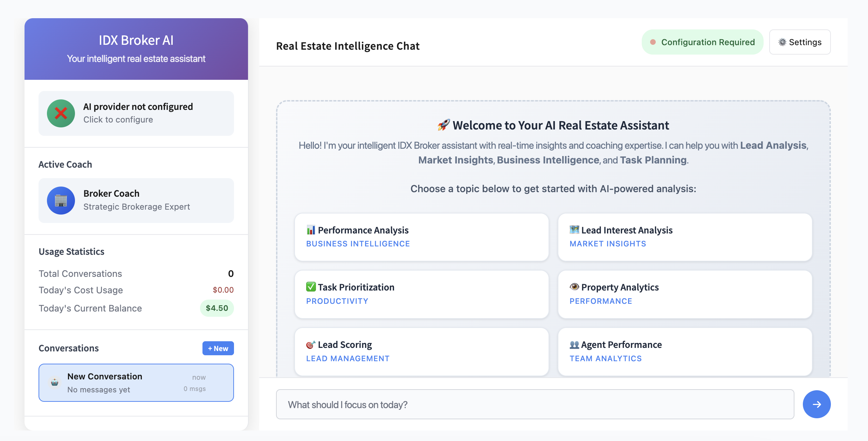This screenshot has width=868, height=441.
Task: Click the rocket icon in welcome heading
Action: point(443,125)
